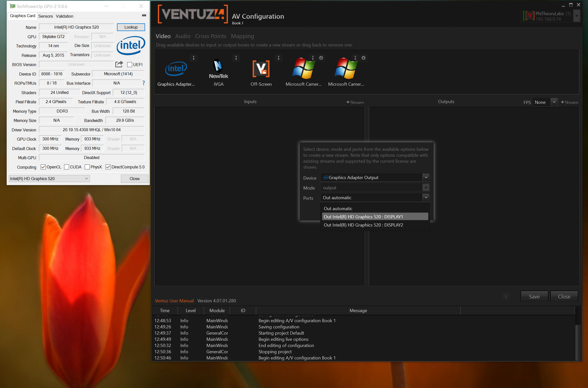Click the Bus Interface question mark icon
The width and height of the screenshot is (588, 388).
[x=144, y=83]
